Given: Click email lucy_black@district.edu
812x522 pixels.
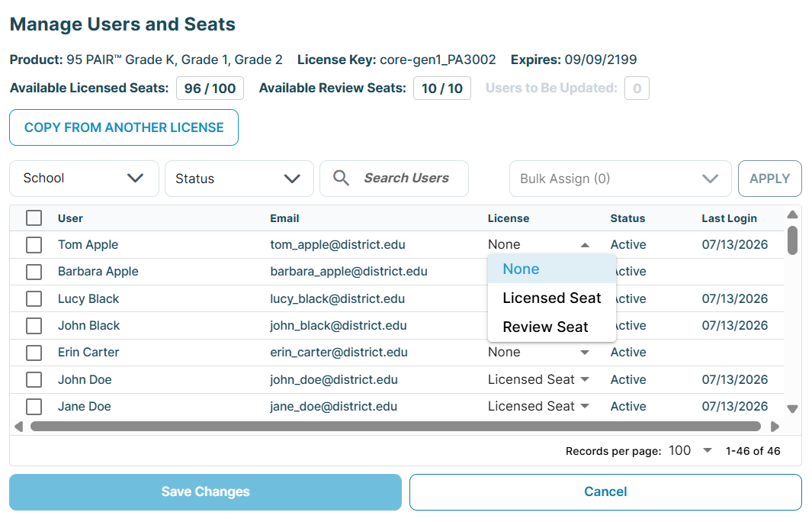Looking at the screenshot, I should (x=337, y=298).
